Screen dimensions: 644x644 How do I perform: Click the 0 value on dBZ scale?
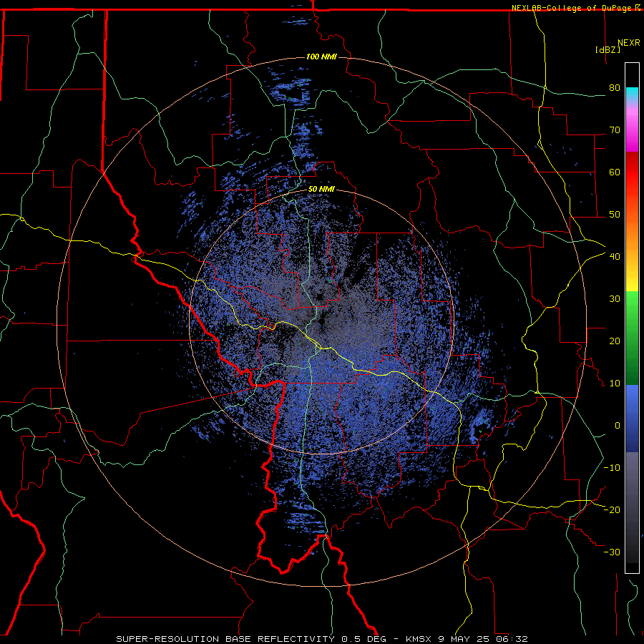click(618, 426)
